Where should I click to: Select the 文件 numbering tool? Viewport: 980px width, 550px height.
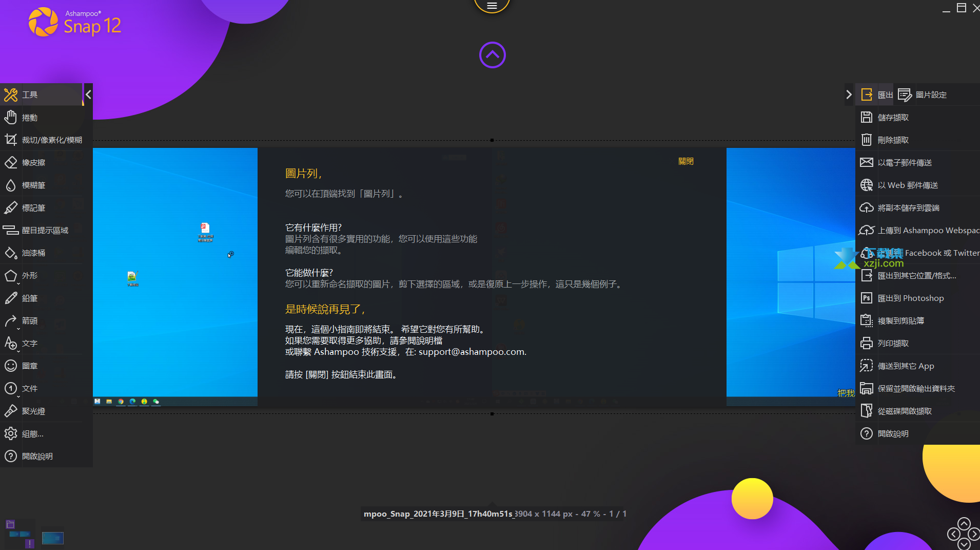point(41,388)
